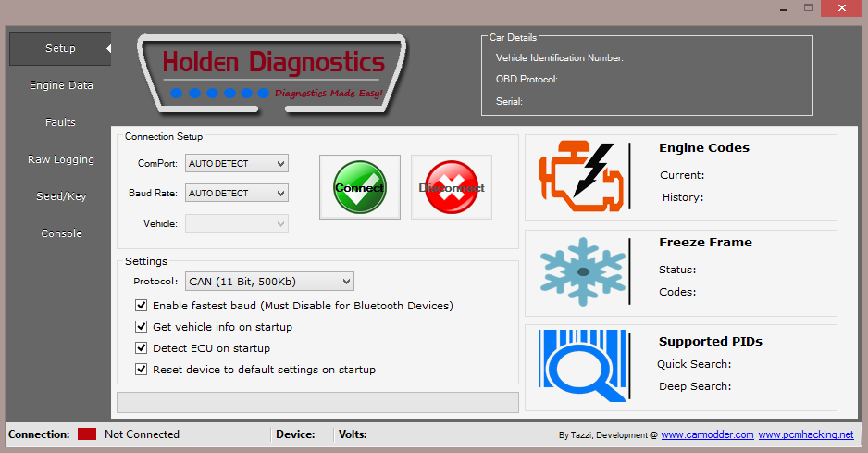Click the orange Engine Codes engine icon
The width and height of the screenshot is (868, 453).
click(581, 176)
